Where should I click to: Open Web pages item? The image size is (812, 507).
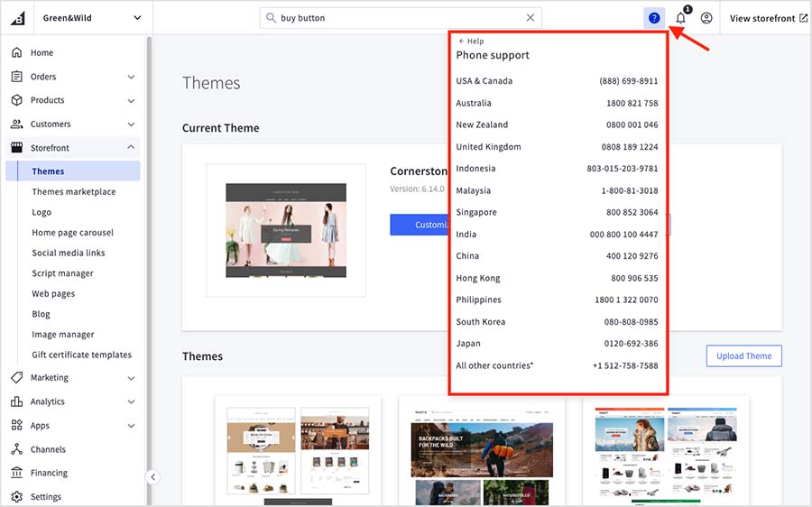click(53, 293)
